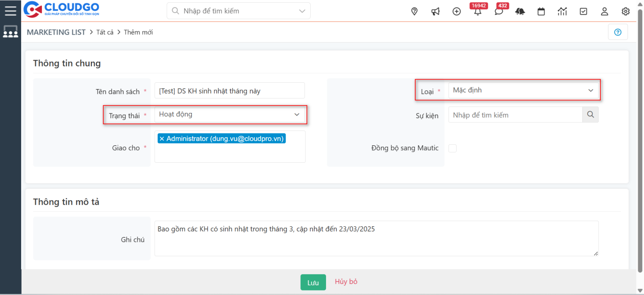Image resolution: width=644 pixels, height=295 pixels.
Task: Open notifications showing 16942 alerts
Action: [x=477, y=11]
